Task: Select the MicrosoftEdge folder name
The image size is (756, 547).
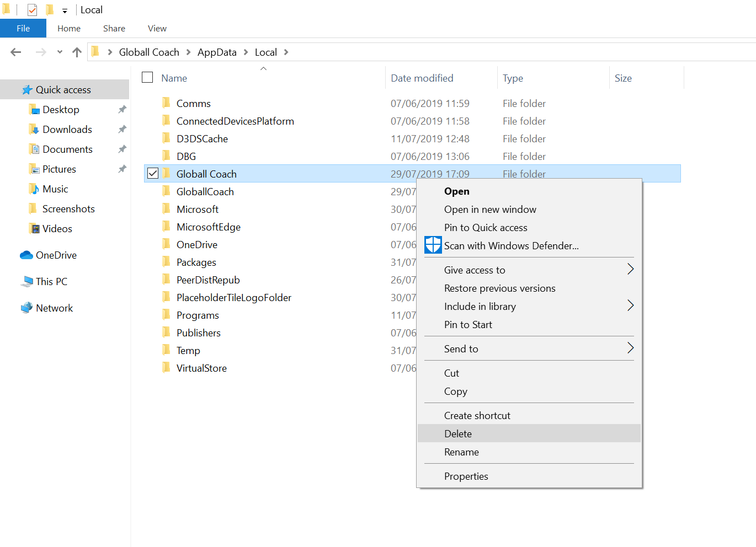Action: (209, 227)
